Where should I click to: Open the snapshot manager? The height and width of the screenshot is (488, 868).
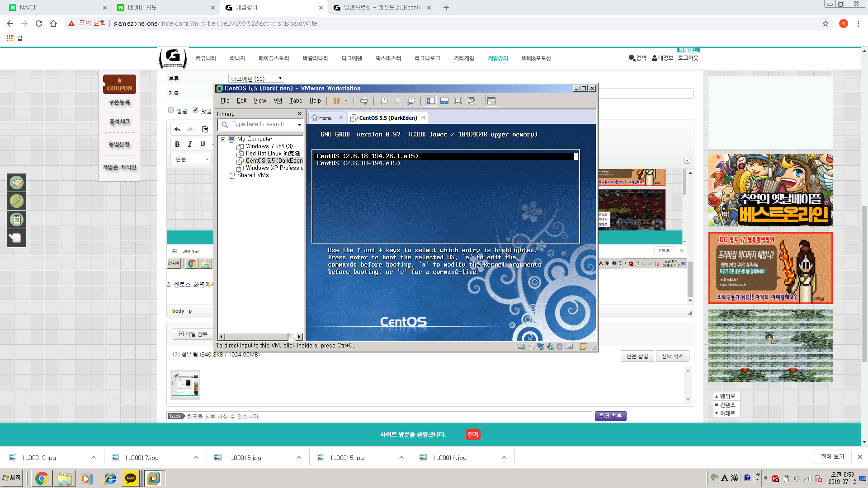411,101
